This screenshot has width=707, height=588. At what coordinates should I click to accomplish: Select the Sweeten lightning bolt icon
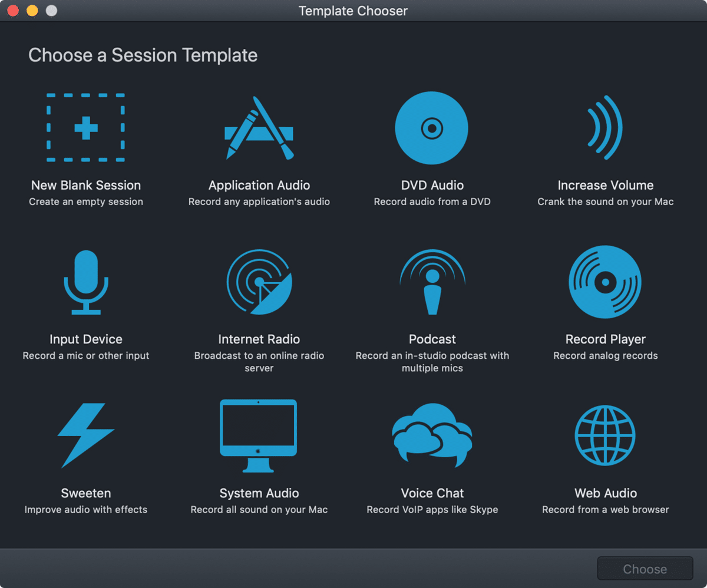(86, 436)
